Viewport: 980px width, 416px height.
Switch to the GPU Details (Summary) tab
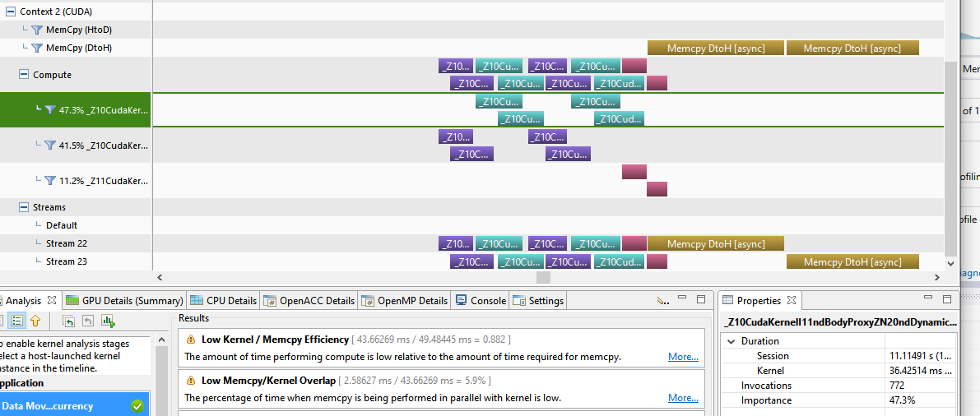[x=123, y=301]
